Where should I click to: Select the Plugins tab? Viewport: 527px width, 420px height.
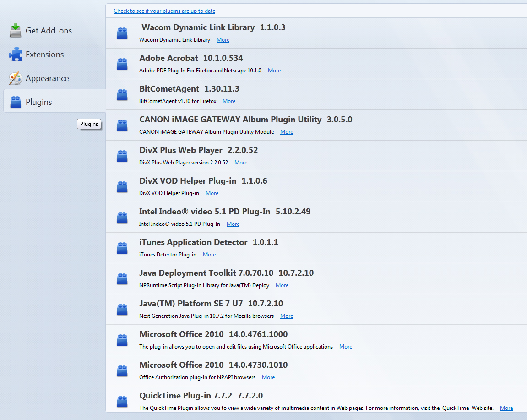coord(54,101)
